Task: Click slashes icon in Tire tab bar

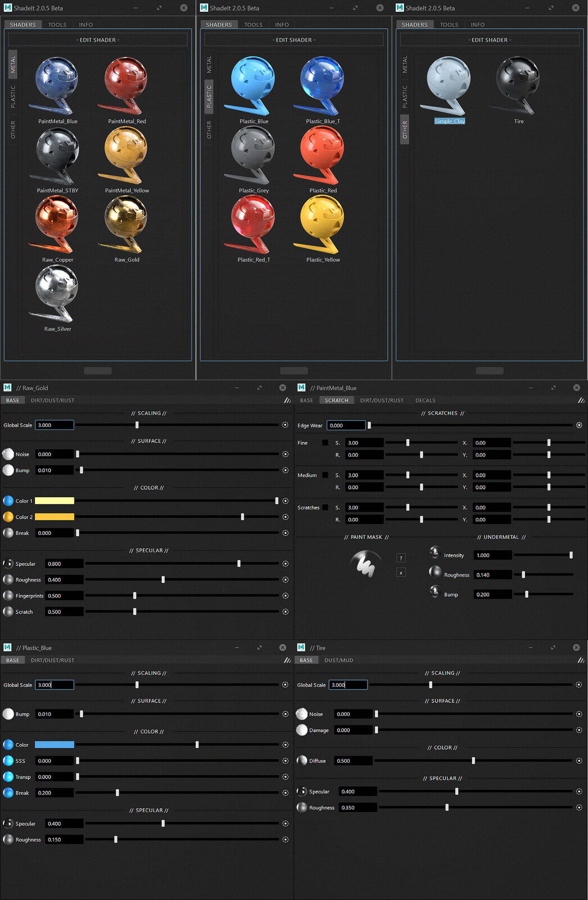Action: pos(581,660)
